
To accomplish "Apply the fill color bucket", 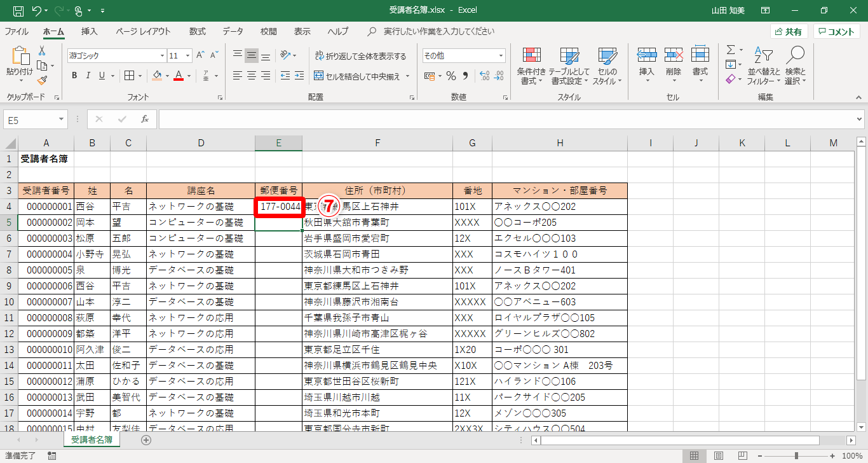I will pos(157,76).
